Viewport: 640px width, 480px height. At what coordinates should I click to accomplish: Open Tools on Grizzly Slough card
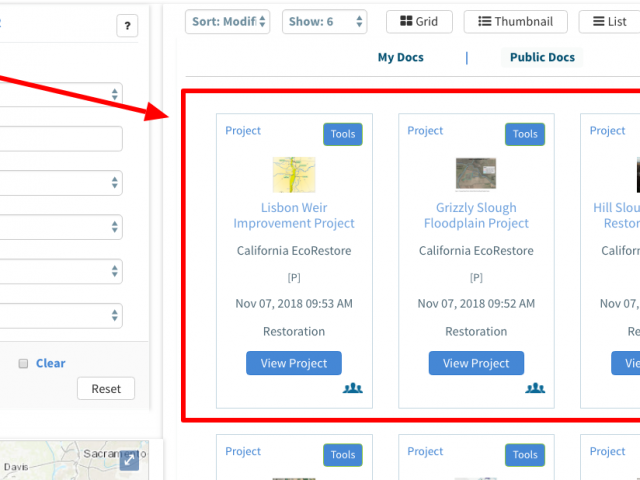click(x=525, y=134)
